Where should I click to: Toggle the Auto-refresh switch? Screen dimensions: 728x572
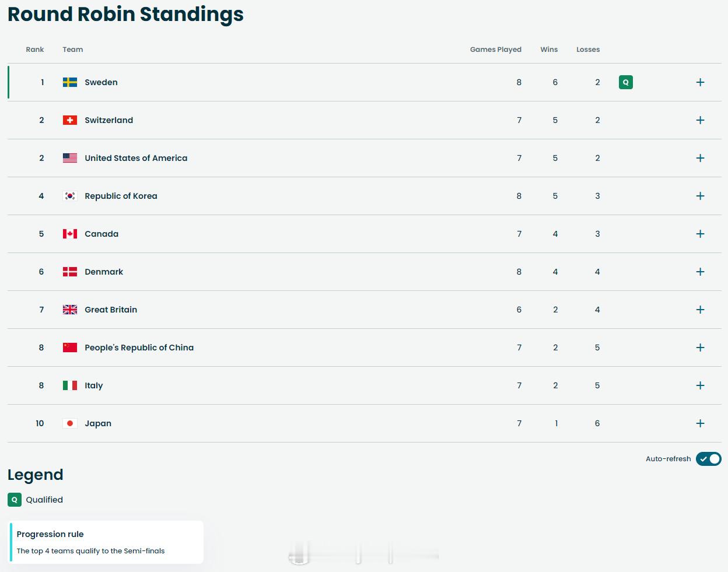(x=708, y=459)
